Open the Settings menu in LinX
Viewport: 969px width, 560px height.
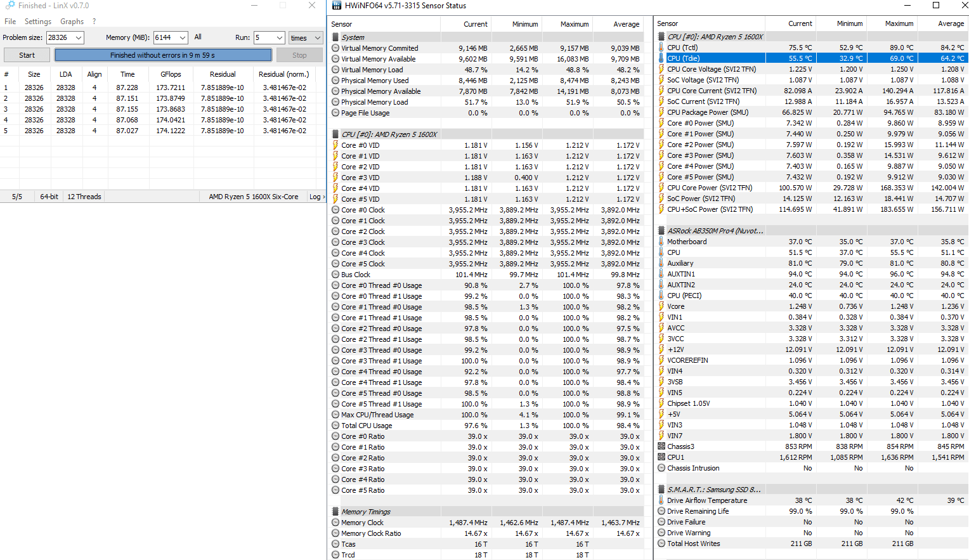(x=38, y=22)
